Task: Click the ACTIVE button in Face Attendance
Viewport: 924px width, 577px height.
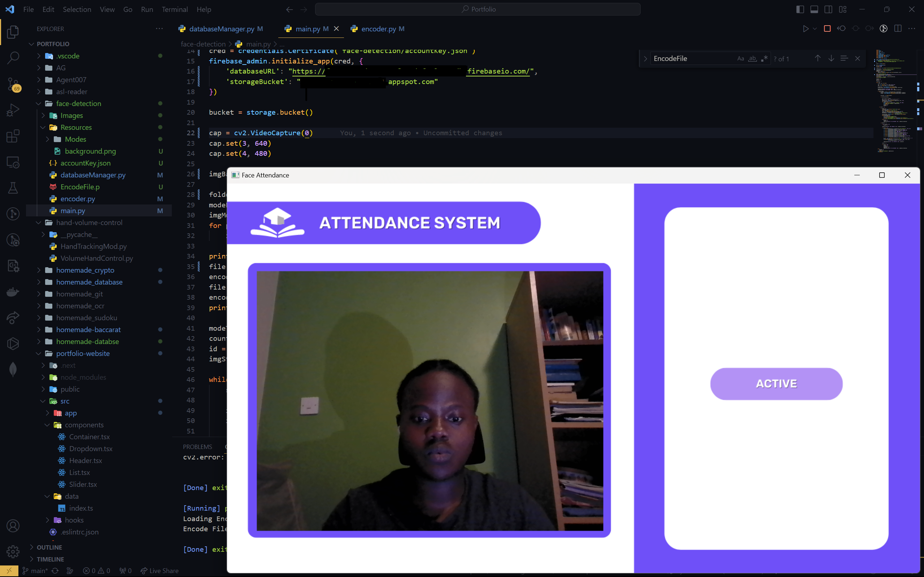Action: point(776,383)
